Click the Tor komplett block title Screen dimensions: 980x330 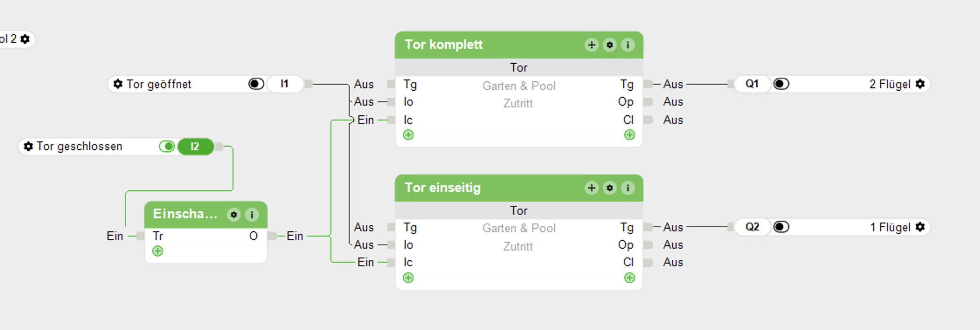[444, 45]
